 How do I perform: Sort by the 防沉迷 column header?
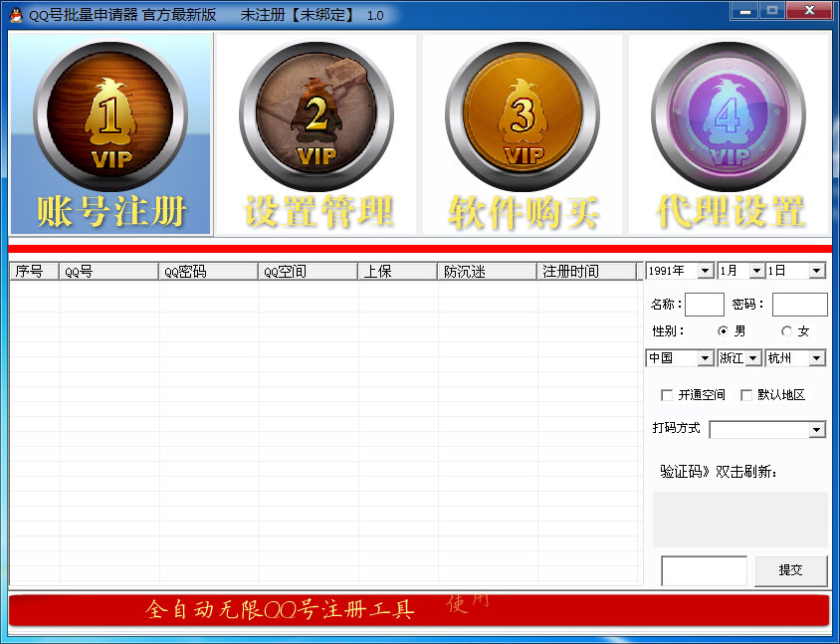pyautogui.click(x=487, y=272)
